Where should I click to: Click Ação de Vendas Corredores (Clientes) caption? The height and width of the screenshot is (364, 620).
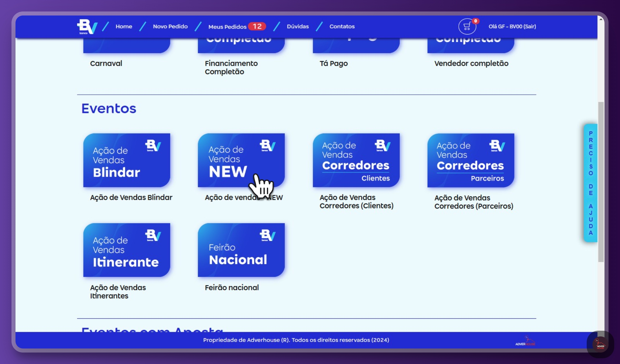[x=356, y=202]
